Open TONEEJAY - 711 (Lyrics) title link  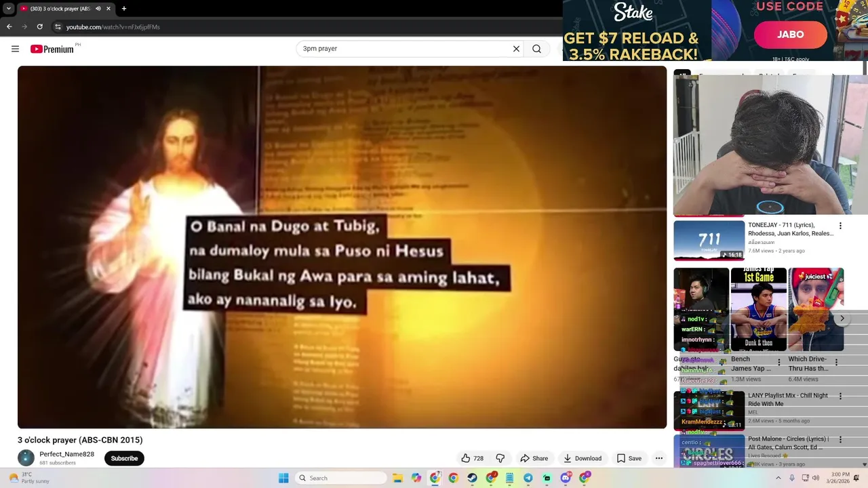click(791, 229)
